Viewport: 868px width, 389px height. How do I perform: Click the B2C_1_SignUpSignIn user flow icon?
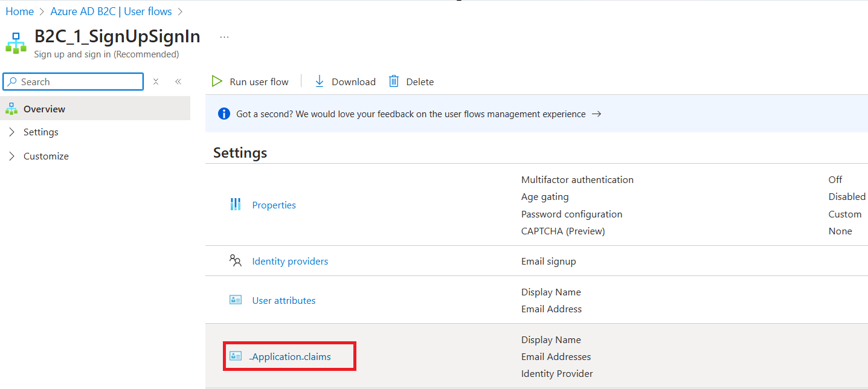[x=16, y=43]
